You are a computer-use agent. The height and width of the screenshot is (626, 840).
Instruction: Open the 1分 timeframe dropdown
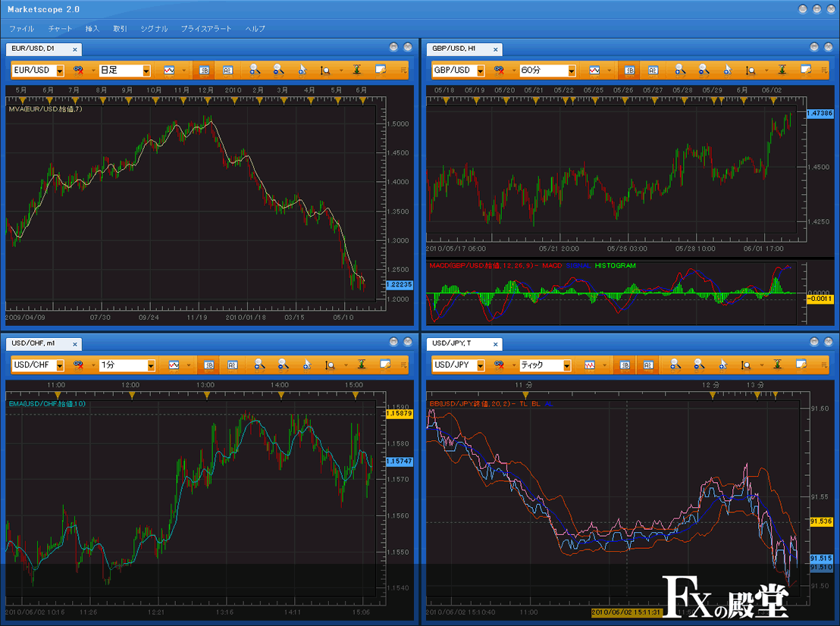pyautogui.click(x=151, y=365)
